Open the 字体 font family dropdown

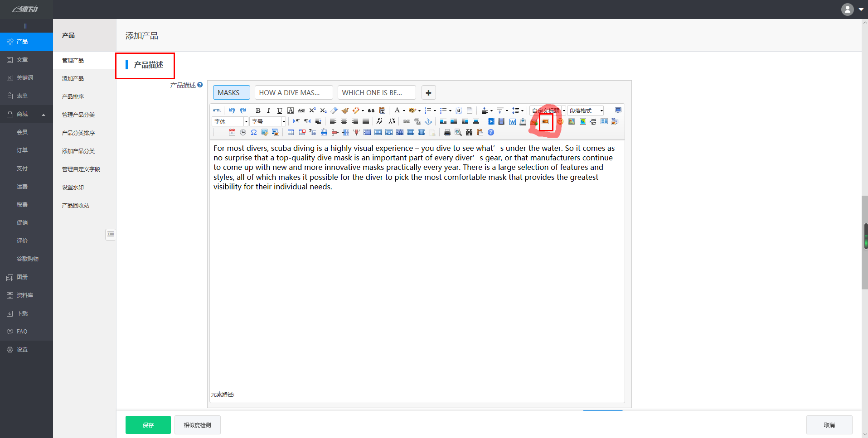(x=230, y=121)
